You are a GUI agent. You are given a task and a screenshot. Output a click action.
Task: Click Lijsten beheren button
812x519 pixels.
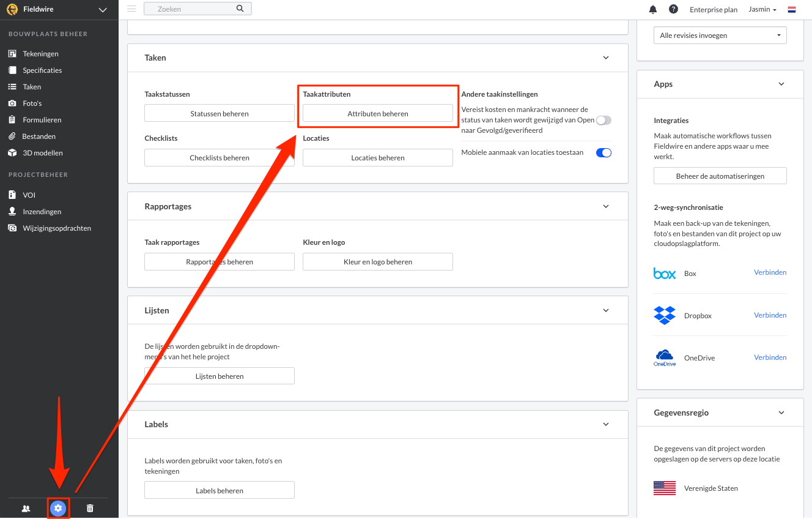(220, 376)
